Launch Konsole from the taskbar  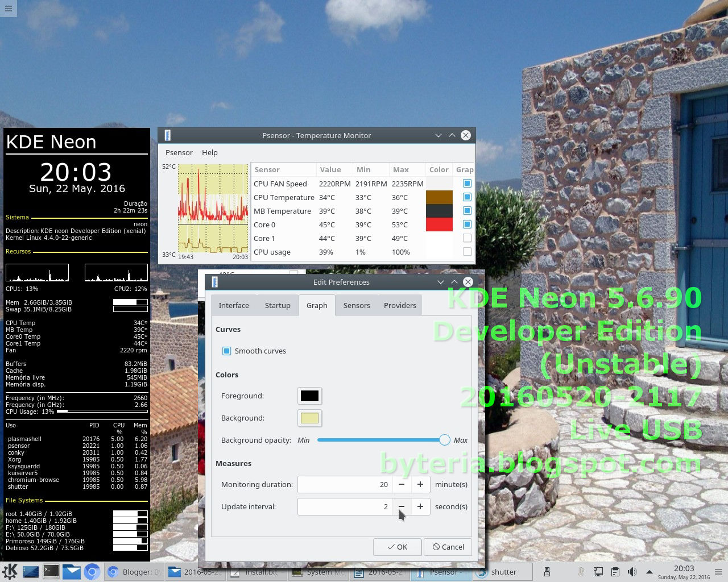pyautogui.click(x=51, y=572)
